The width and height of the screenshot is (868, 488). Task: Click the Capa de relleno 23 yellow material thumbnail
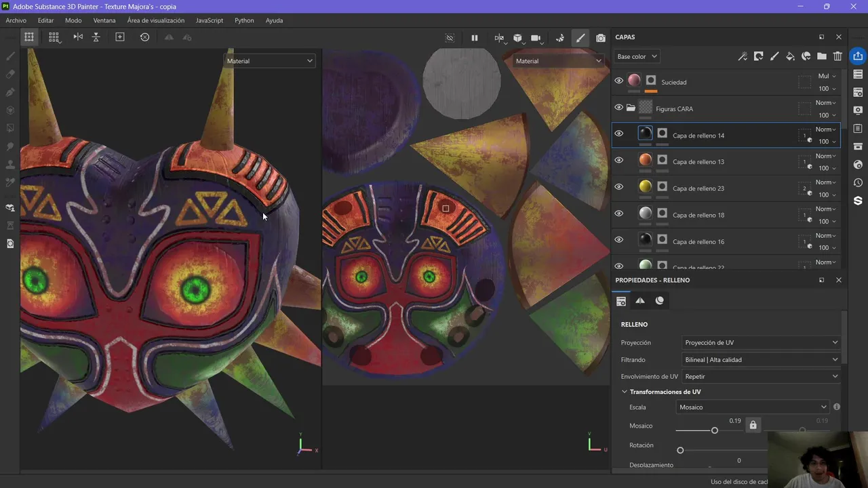[645, 186]
